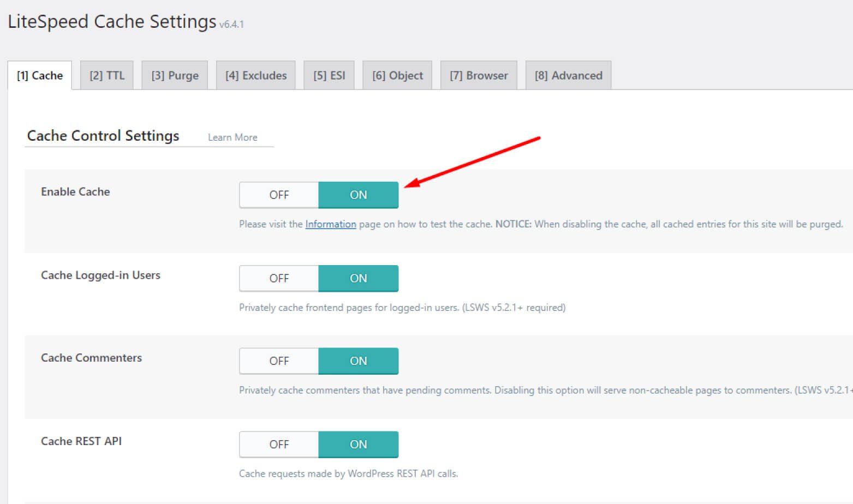Set Cache Logged-in Users to ON

(x=359, y=278)
